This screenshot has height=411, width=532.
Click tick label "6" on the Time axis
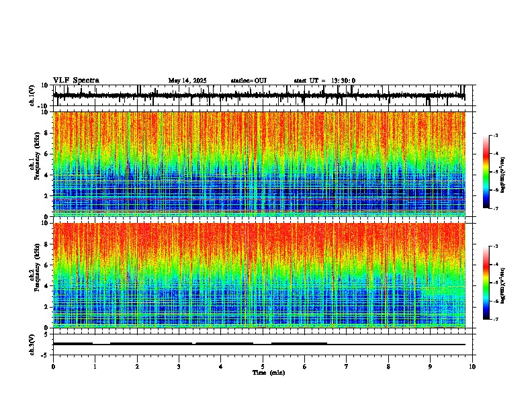pos(305,367)
